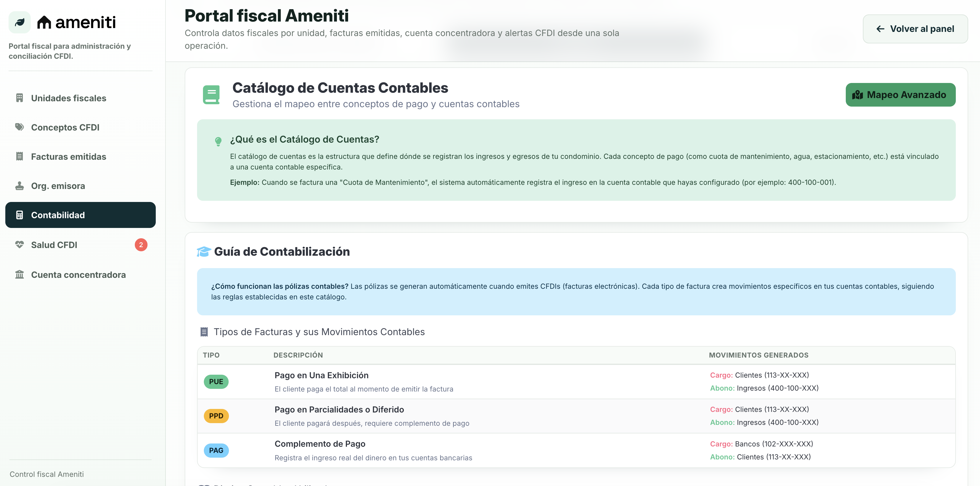Click the PUE type badge
980x486 pixels.
tap(216, 382)
